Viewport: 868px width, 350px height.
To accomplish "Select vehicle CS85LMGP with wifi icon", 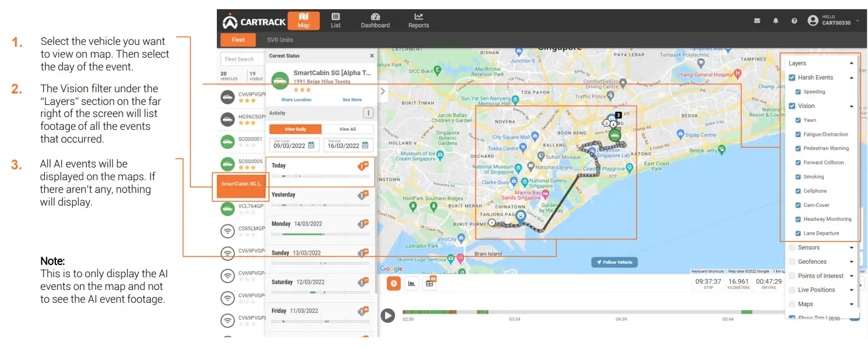I will coord(242,230).
